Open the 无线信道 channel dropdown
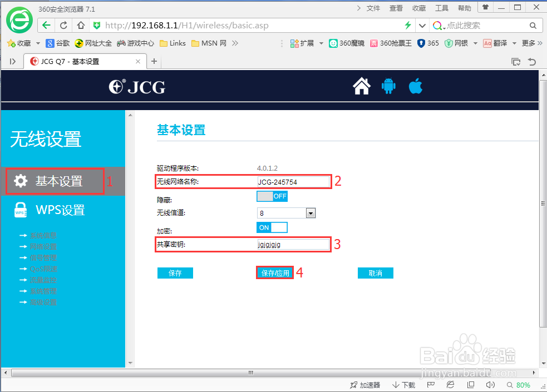The height and width of the screenshot is (392, 547). coord(311,212)
